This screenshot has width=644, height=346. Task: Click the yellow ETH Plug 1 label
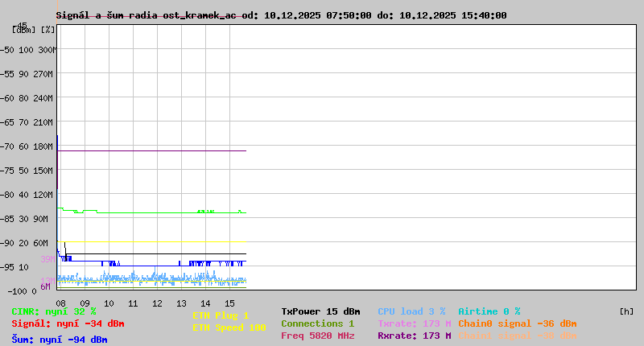click(221, 315)
